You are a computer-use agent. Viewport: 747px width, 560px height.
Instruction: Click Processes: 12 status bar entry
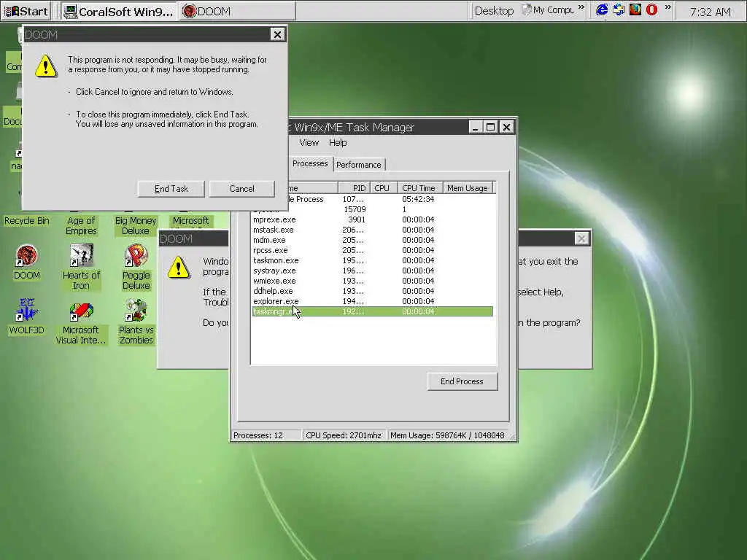(x=266, y=435)
